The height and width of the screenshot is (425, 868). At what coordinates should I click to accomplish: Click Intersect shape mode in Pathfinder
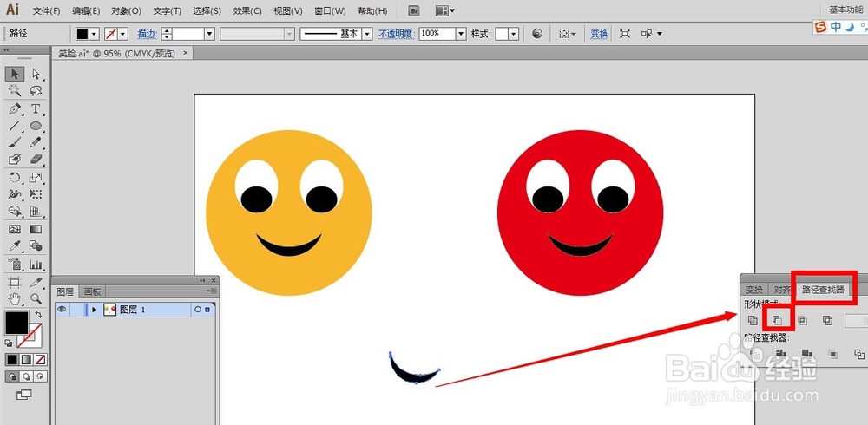(x=802, y=320)
